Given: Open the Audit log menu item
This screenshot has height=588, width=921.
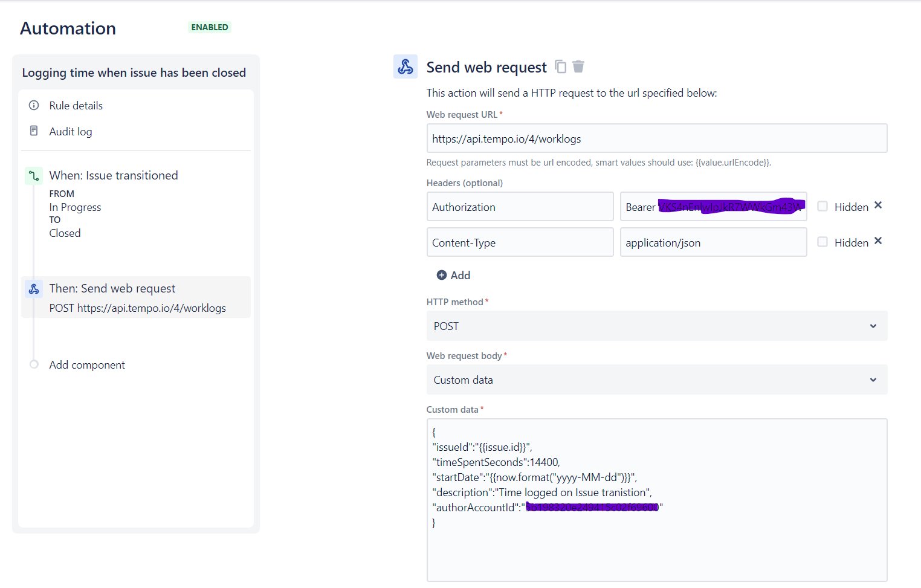Looking at the screenshot, I should pyautogui.click(x=71, y=132).
